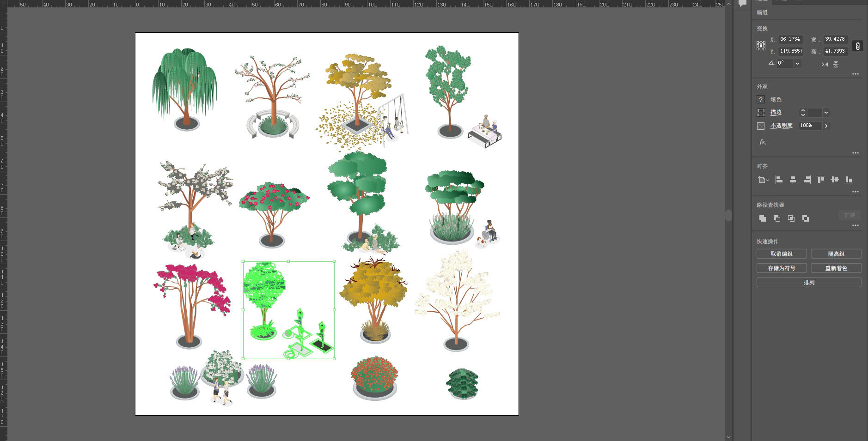This screenshot has height=441, width=868.
Task: Open the rotation angle dropdown
Action: (x=797, y=63)
